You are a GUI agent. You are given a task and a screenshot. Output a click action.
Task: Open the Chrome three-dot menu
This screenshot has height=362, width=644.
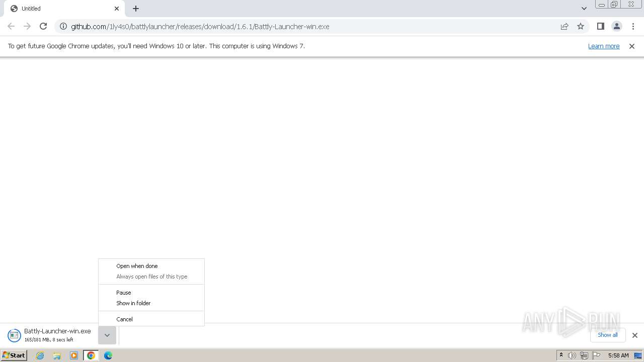click(x=633, y=26)
